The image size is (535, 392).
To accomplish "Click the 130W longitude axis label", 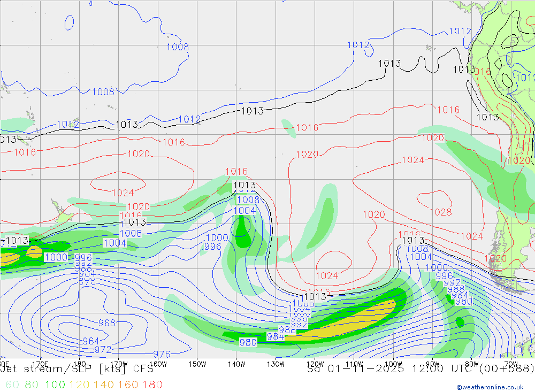I will point(276,364).
